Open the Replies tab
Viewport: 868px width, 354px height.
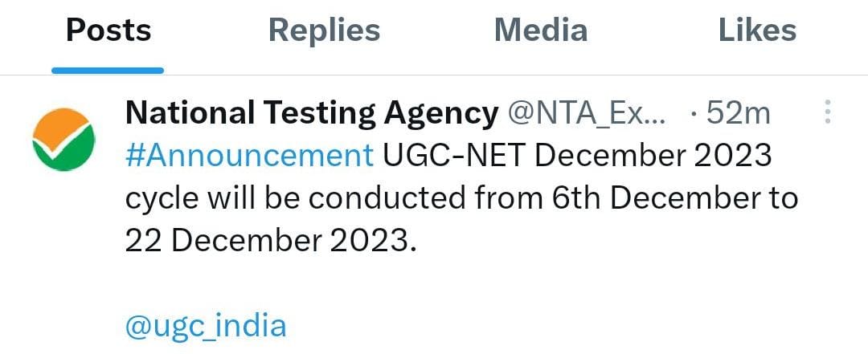[x=324, y=31]
